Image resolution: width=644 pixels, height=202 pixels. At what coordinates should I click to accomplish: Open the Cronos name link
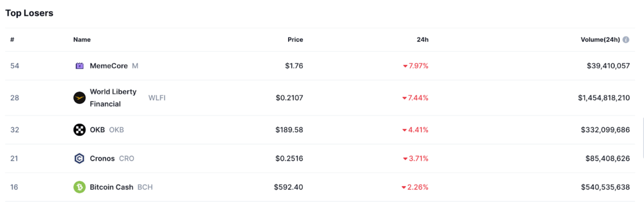[102, 158]
